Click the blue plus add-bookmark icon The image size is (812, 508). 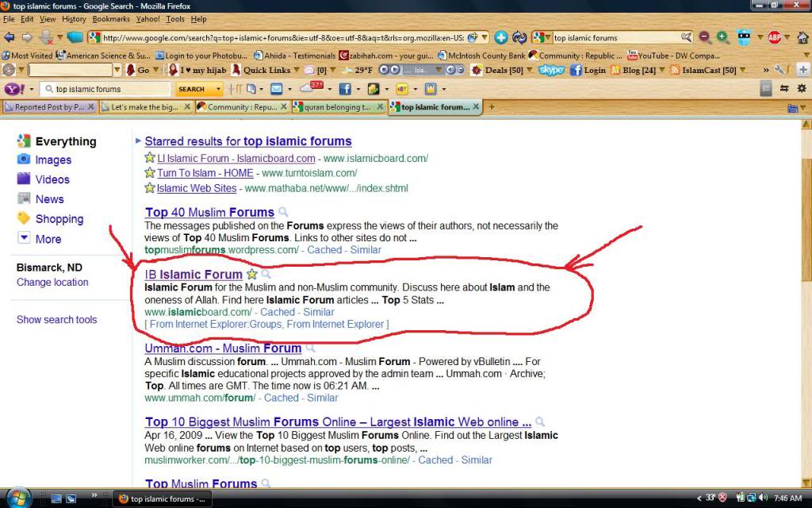click(501, 37)
